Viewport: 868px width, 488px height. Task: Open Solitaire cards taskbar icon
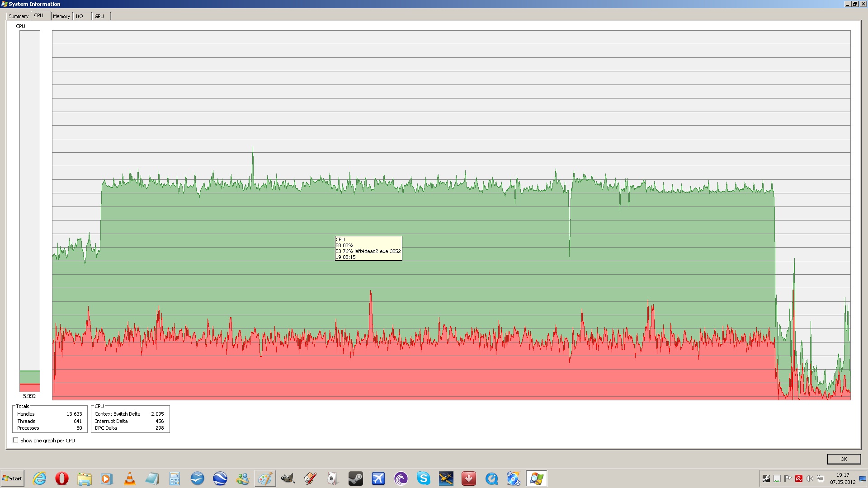click(x=333, y=479)
